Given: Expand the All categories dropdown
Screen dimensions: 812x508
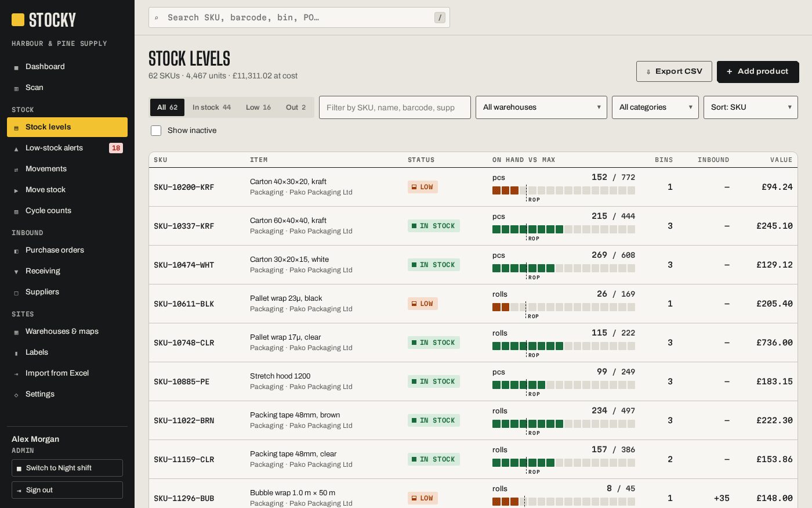Looking at the screenshot, I should [x=655, y=107].
